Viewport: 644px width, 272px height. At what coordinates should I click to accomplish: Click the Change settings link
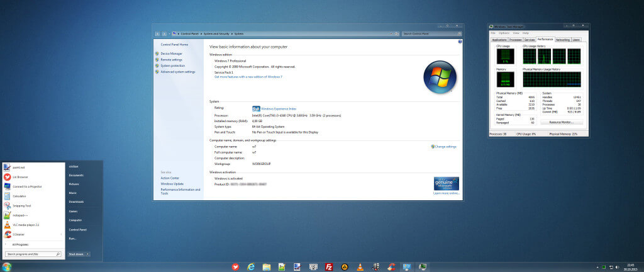coord(445,147)
